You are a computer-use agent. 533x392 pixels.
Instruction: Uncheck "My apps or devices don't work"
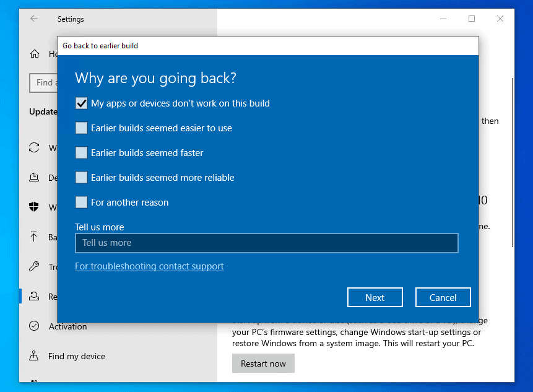[81, 103]
